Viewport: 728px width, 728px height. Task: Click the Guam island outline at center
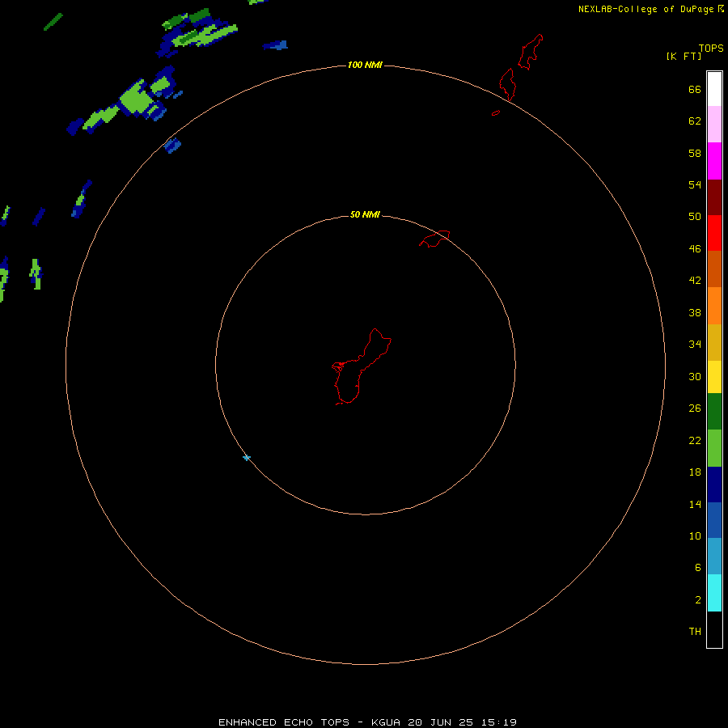pos(362,366)
